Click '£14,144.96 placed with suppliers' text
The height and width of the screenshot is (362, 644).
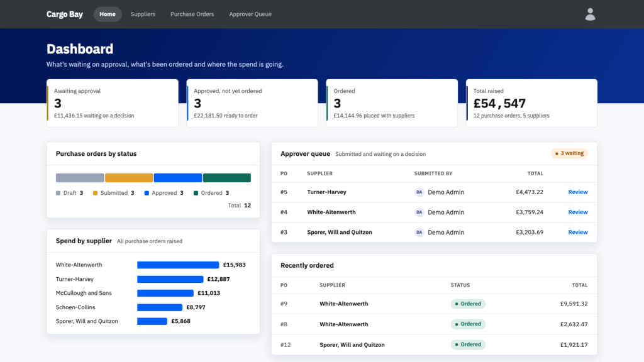(x=374, y=116)
